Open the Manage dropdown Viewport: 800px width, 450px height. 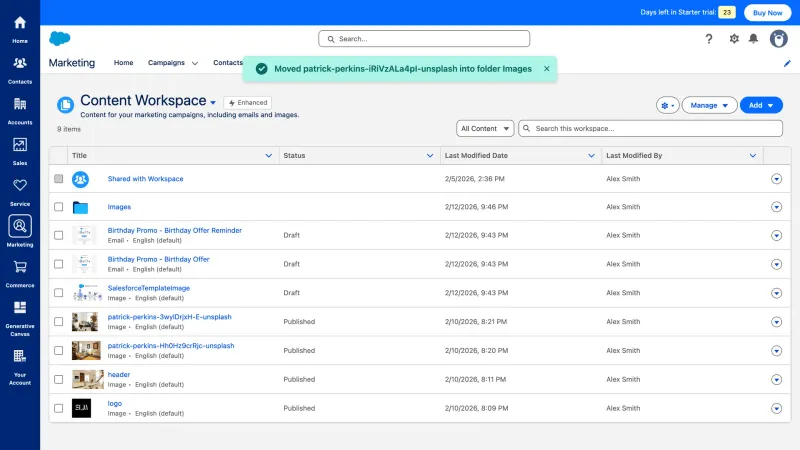click(x=709, y=105)
